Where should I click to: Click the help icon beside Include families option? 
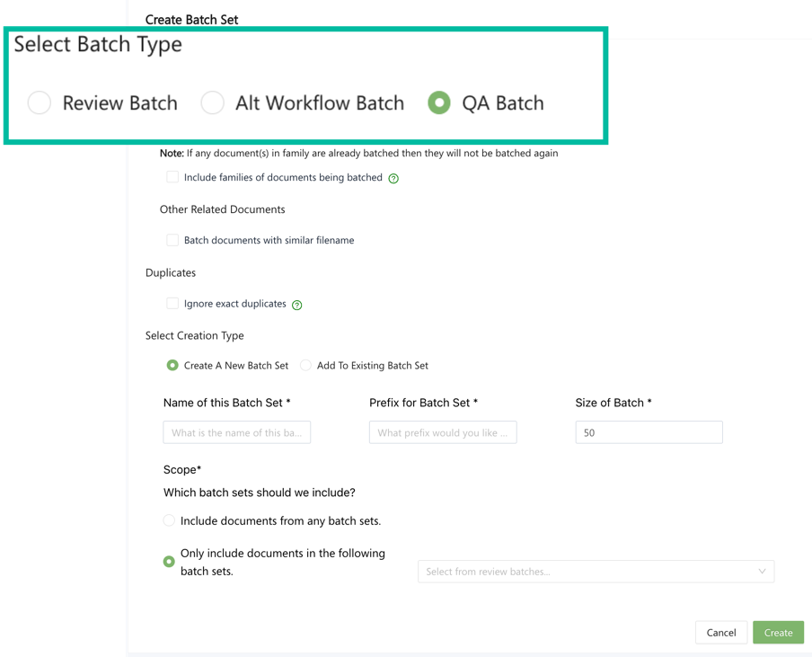393,178
